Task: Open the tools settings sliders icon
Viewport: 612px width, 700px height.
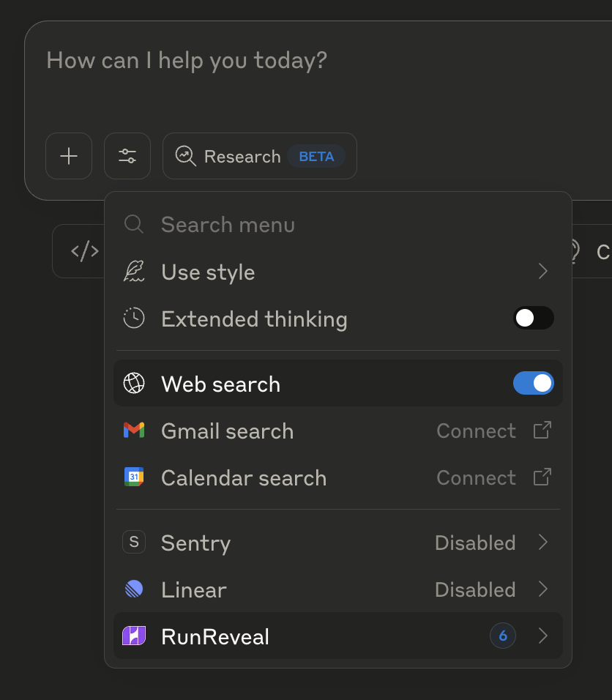Action: tap(127, 156)
